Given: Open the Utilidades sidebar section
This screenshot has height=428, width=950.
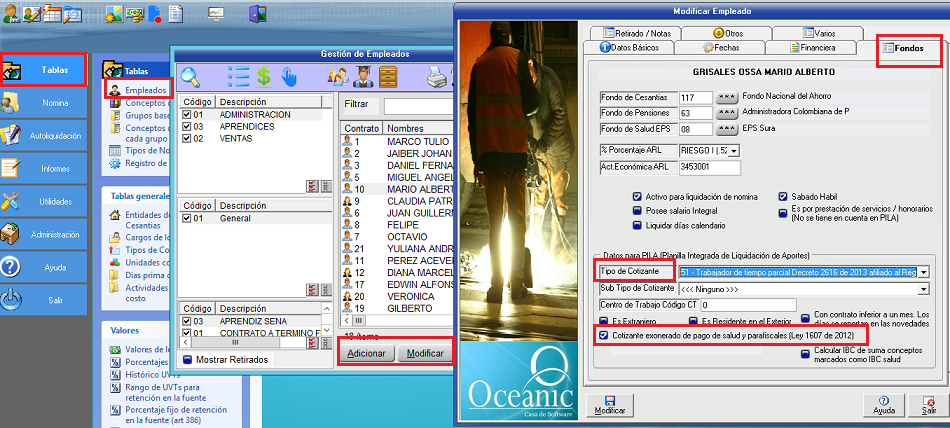Looking at the screenshot, I should tap(43, 201).
